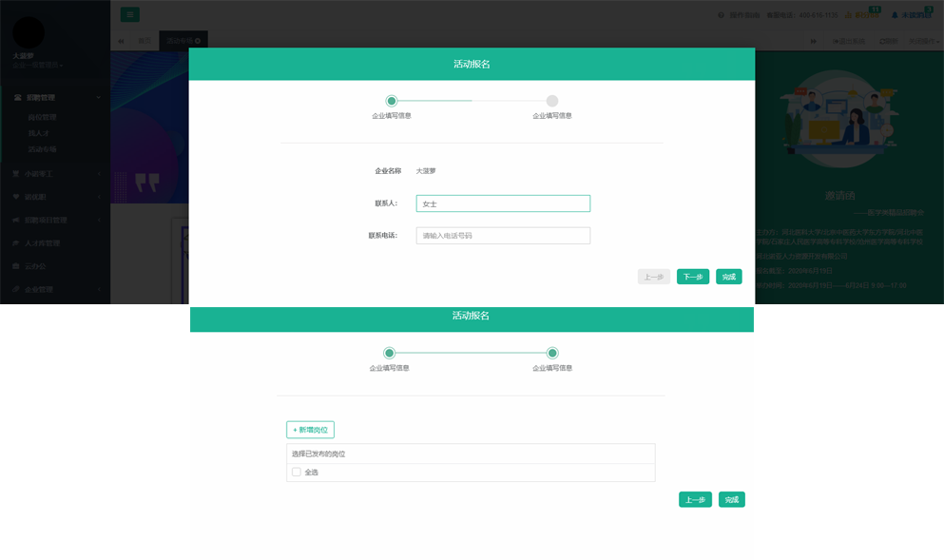Screen dimensions: 944x560
Task: Switch to the 首页 tab
Action: pyautogui.click(x=144, y=41)
